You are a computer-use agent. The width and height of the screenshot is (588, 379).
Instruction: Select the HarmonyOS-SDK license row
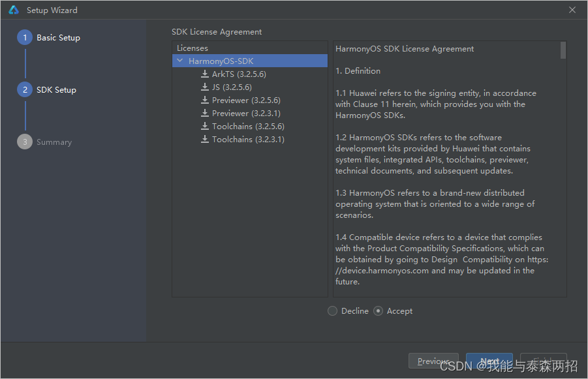coord(250,61)
